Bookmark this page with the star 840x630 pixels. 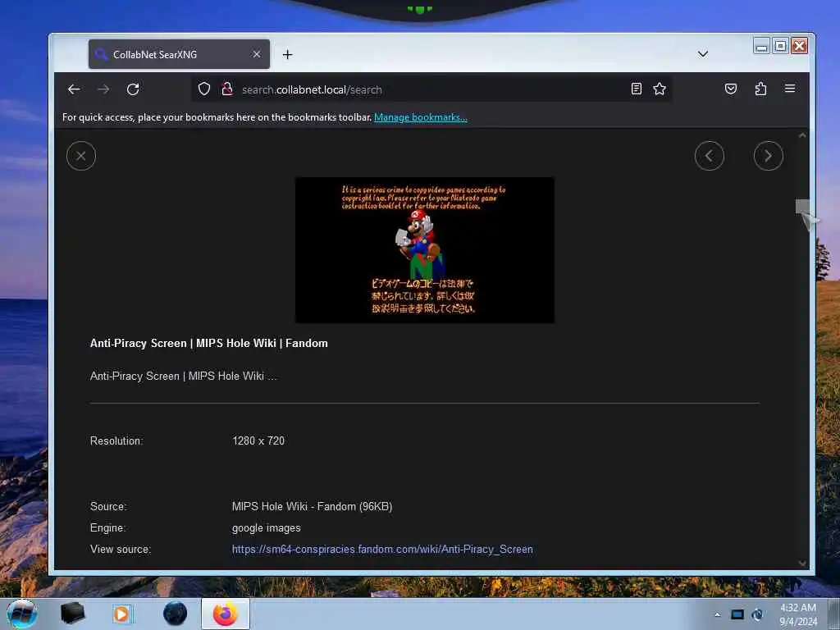pyautogui.click(x=660, y=89)
